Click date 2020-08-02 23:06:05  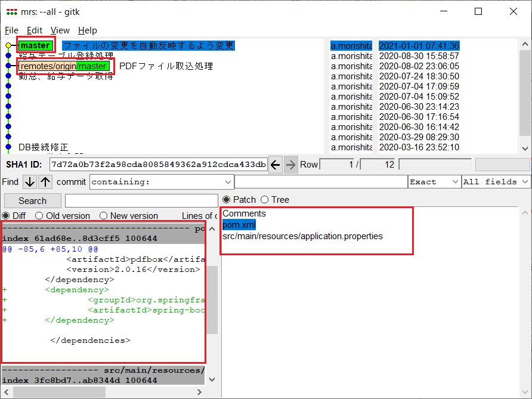(419, 66)
